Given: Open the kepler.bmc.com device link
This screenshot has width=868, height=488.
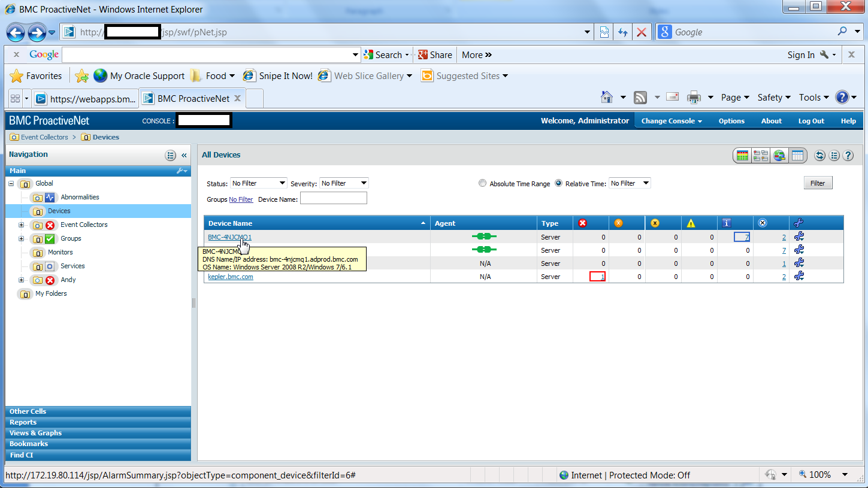Looking at the screenshot, I should [230, 277].
